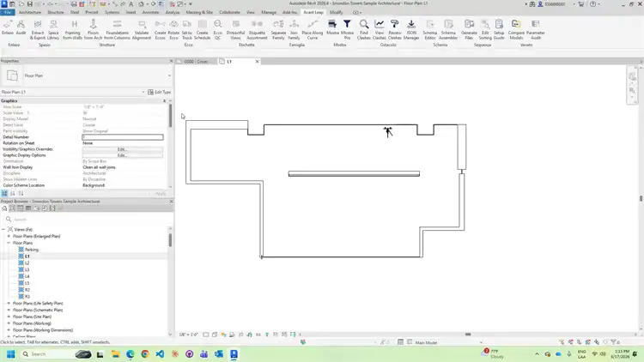Open the Extract & Export tool

(38, 30)
